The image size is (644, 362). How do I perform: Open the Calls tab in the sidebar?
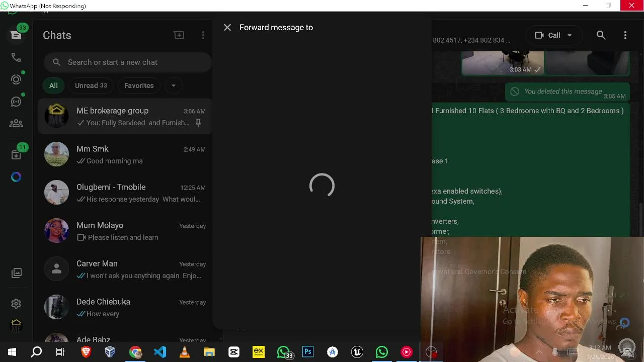(x=16, y=57)
